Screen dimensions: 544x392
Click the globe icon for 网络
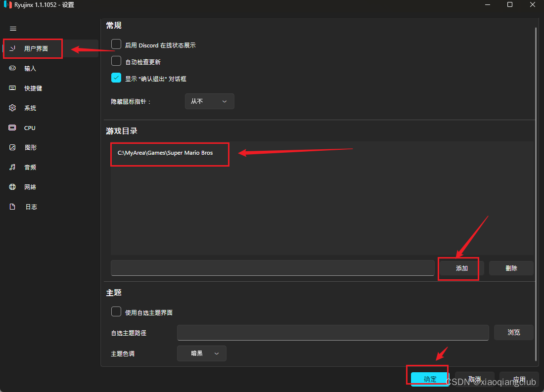pos(13,187)
